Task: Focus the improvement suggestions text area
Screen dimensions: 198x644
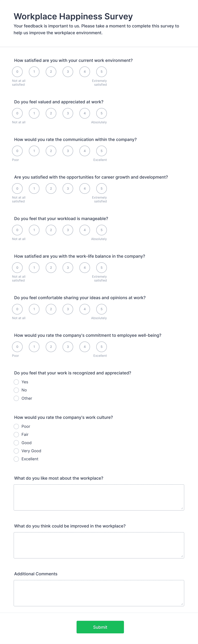Action: coord(99,545)
